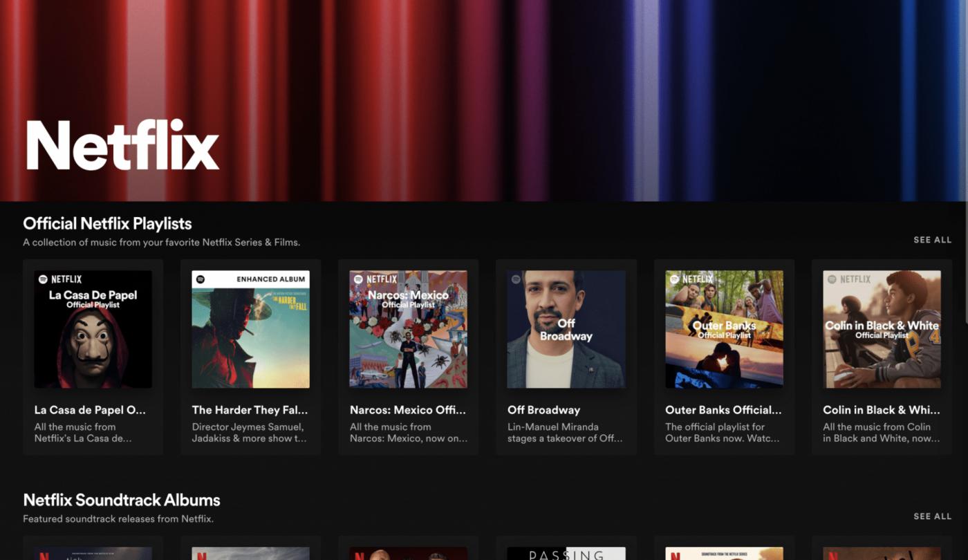Screen dimensions: 968x560
Task: Open the Outer Banks playlist cover
Action: coord(725,329)
